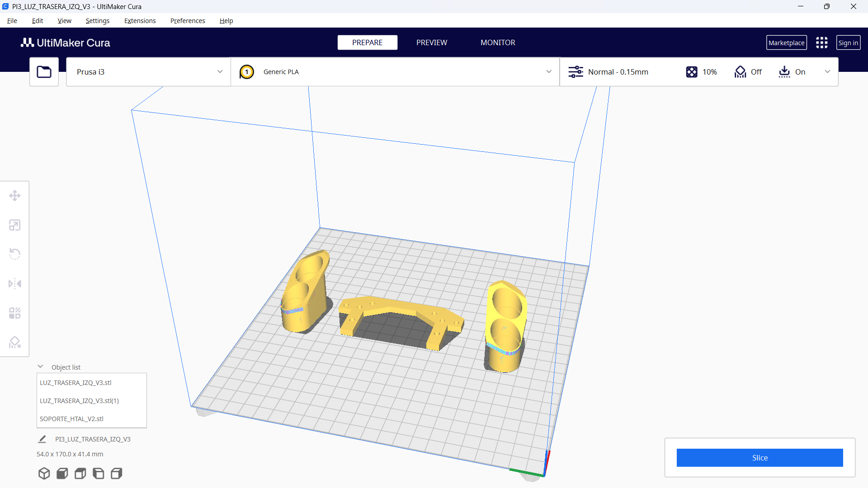Image resolution: width=868 pixels, height=488 pixels.
Task: Switch to front view preset cube
Action: [x=62, y=473]
